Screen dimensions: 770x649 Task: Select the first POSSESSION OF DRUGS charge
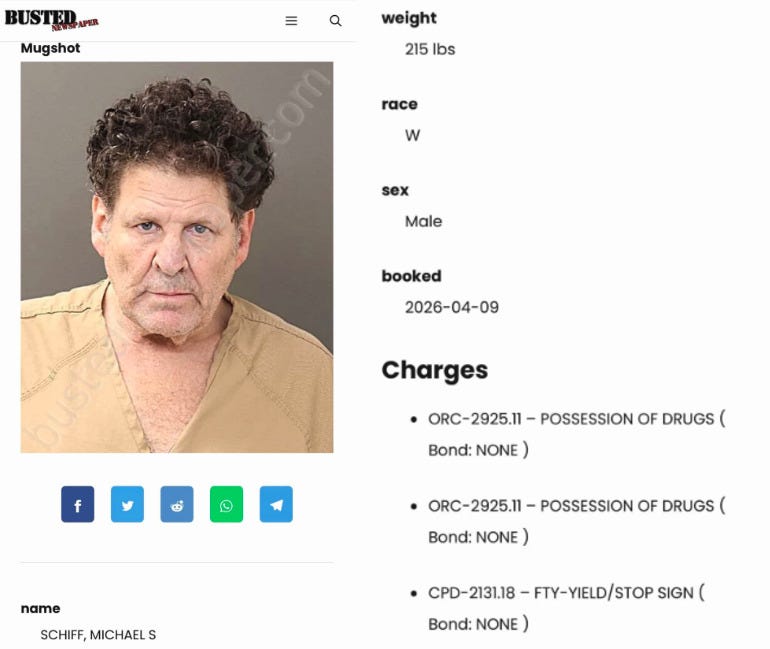577,434
